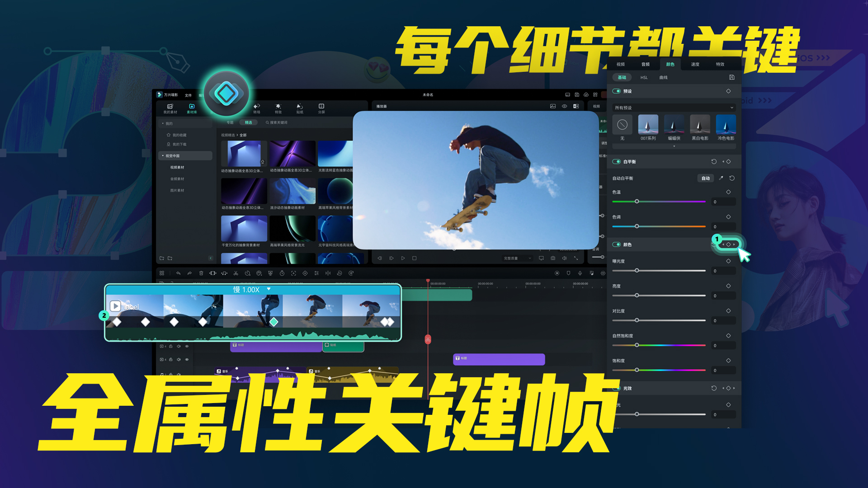Switch to the 速度 tab in the right panel
The height and width of the screenshot is (488, 868).
click(695, 64)
